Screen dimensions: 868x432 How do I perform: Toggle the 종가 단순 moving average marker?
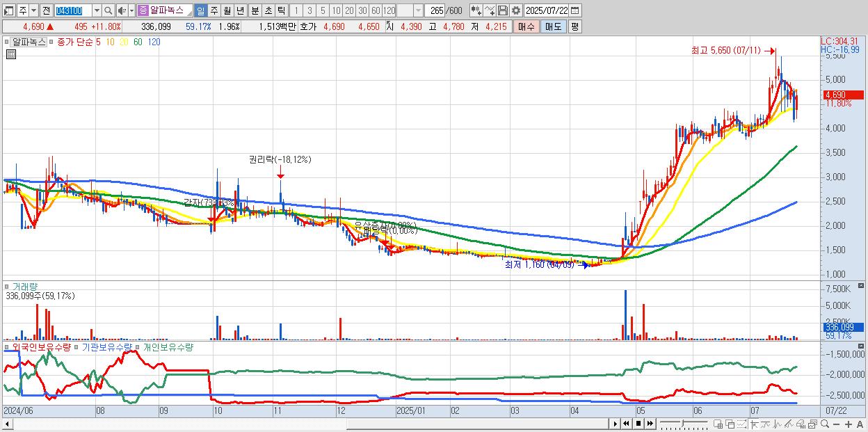(51, 42)
